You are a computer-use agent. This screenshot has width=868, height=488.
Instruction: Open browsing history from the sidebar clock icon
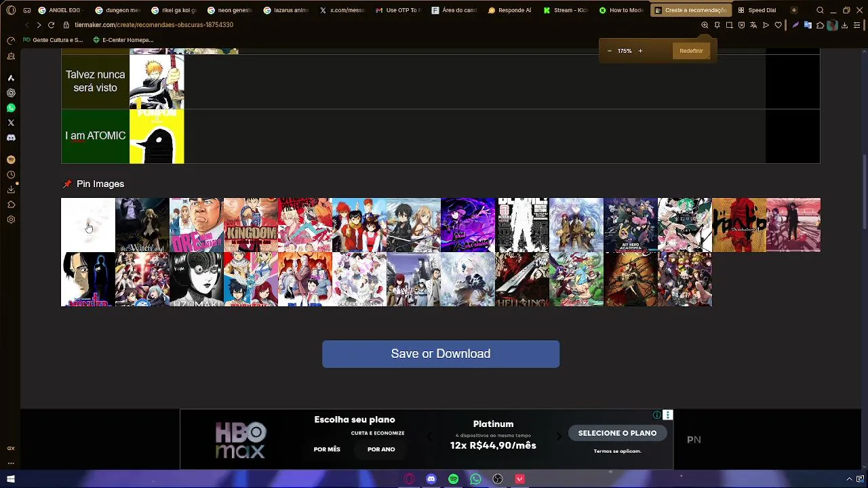pyautogui.click(x=11, y=175)
